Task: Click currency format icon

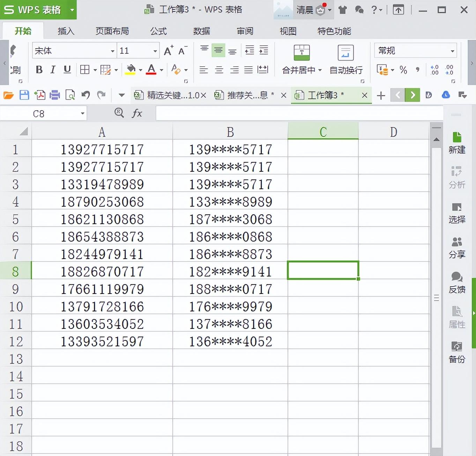Action: click(382, 70)
